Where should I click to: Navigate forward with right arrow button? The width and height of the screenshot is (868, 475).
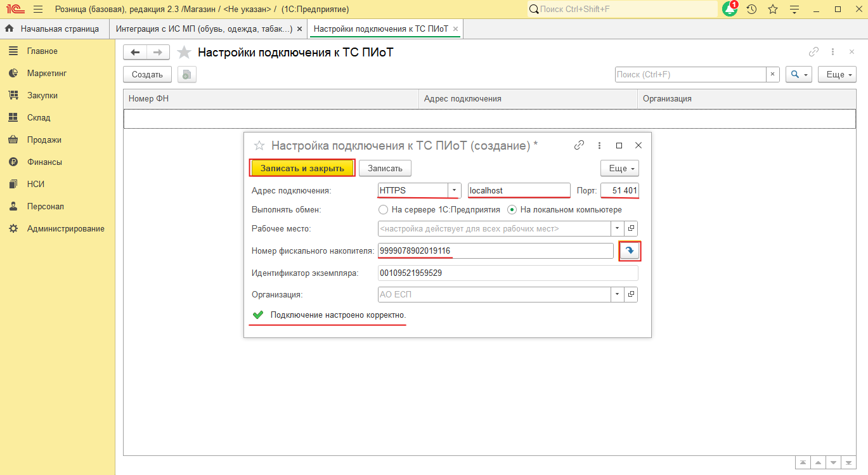click(158, 52)
